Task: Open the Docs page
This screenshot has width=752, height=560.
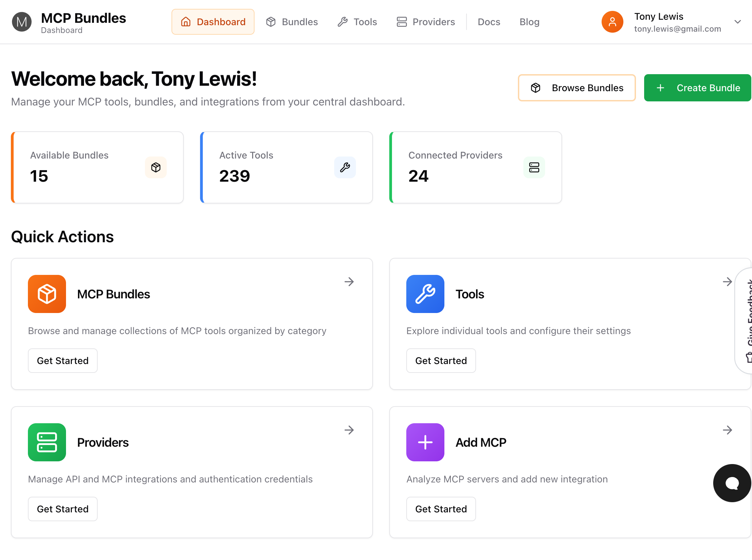Action: 489,21
